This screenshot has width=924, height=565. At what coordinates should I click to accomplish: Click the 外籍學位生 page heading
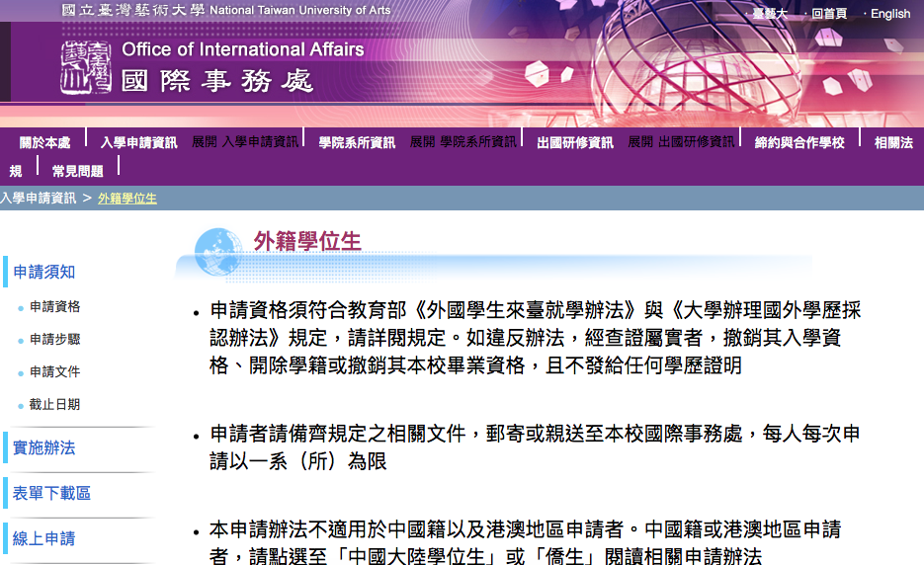[307, 242]
